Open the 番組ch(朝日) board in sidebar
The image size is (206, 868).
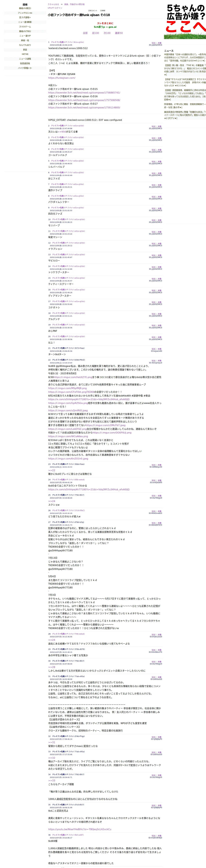pyautogui.click(x=25, y=8)
